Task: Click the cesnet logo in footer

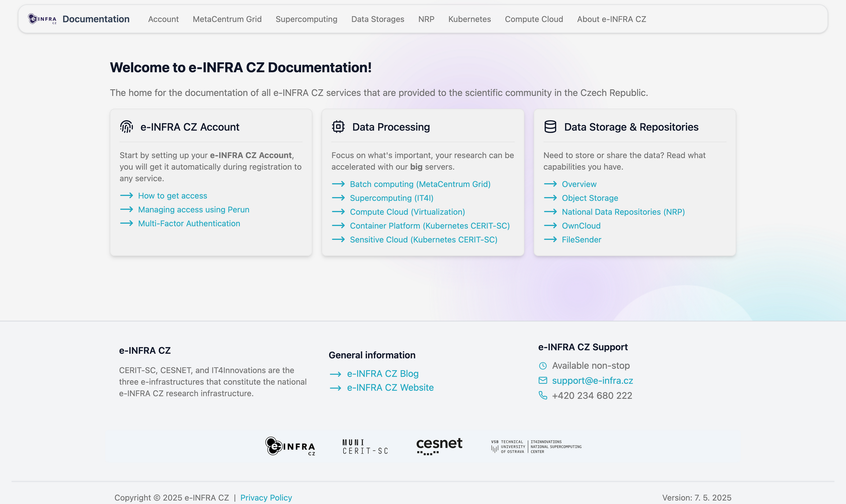Action: click(439, 446)
